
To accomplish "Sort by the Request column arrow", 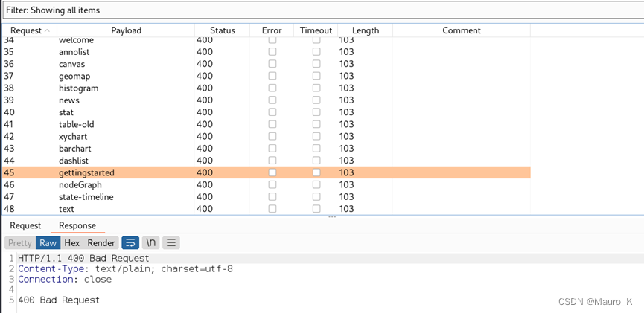I will coord(47,30).
